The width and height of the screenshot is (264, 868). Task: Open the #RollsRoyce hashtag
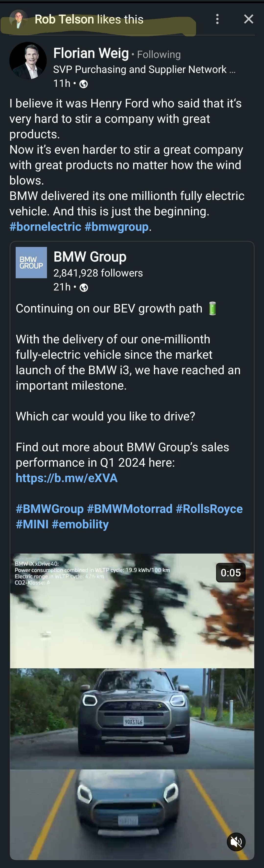(x=209, y=509)
